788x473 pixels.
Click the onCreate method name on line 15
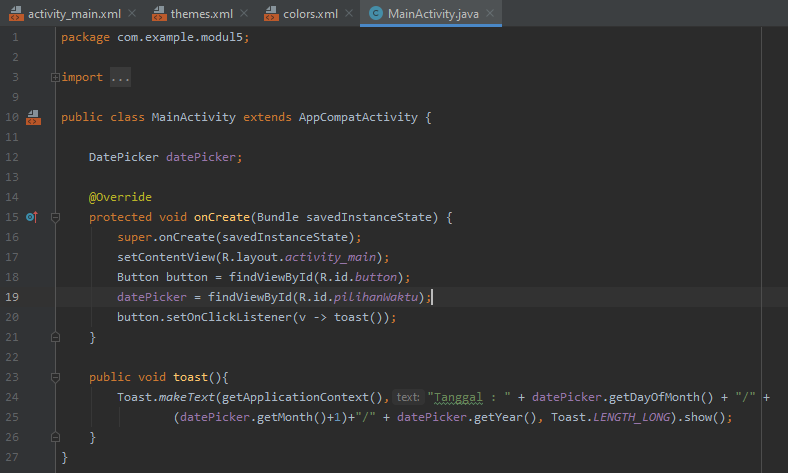coord(222,217)
